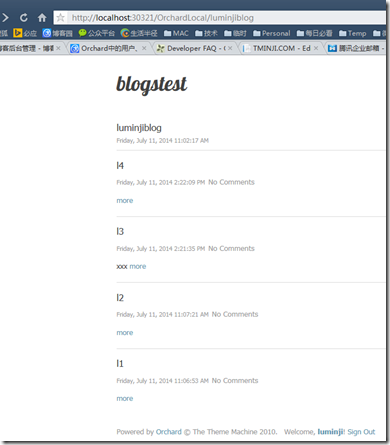The height and width of the screenshot is (445, 390).
Task: Open the luminji user link in footer
Action: point(330,432)
